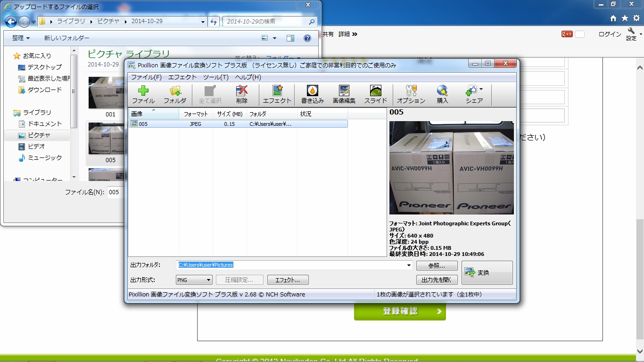Expand the address bar history dropdown
This screenshot has height=362, width=644.
tap(203, 22)
